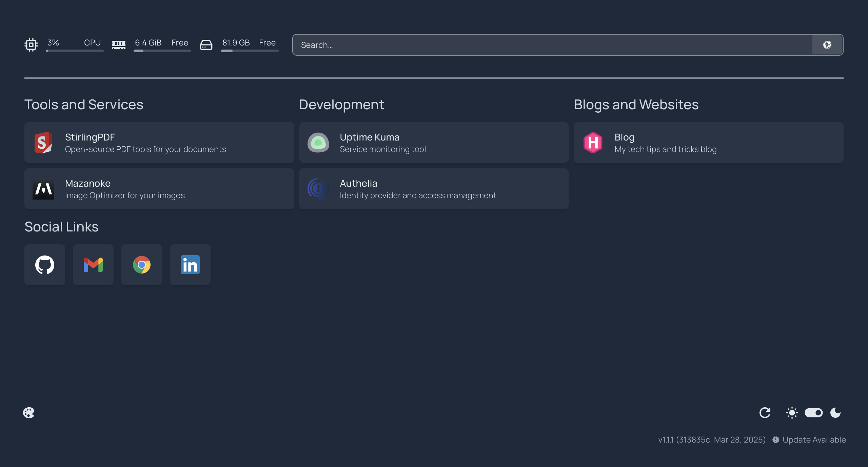
Task: Click the CPU usage progress bar
Action: pyautogui.click(x=75, y=51)
